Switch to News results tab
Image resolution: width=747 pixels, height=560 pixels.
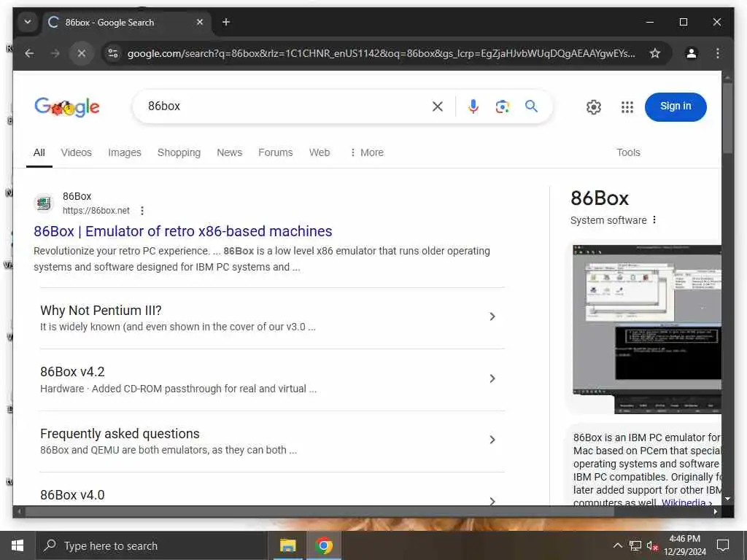tap(229, 152)
